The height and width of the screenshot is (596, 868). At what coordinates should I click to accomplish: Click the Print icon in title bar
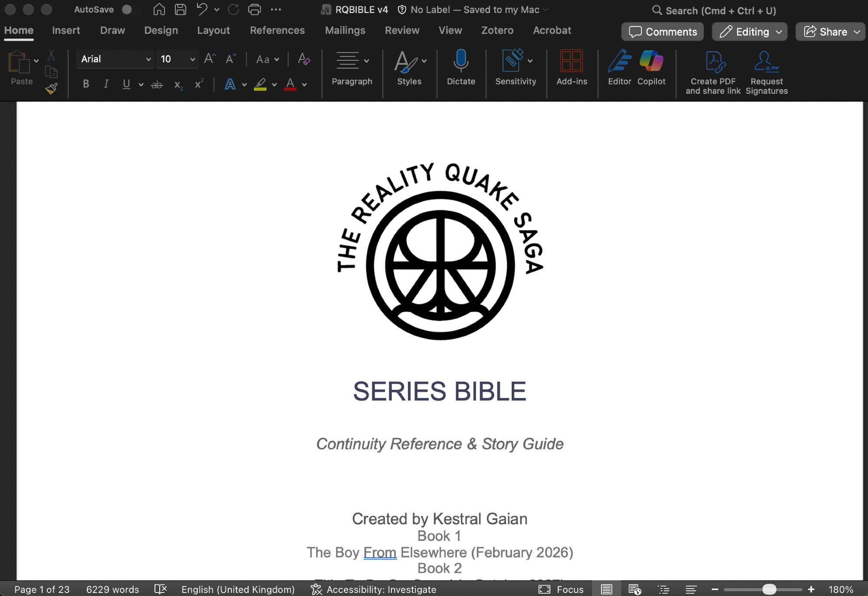(254, 10)
